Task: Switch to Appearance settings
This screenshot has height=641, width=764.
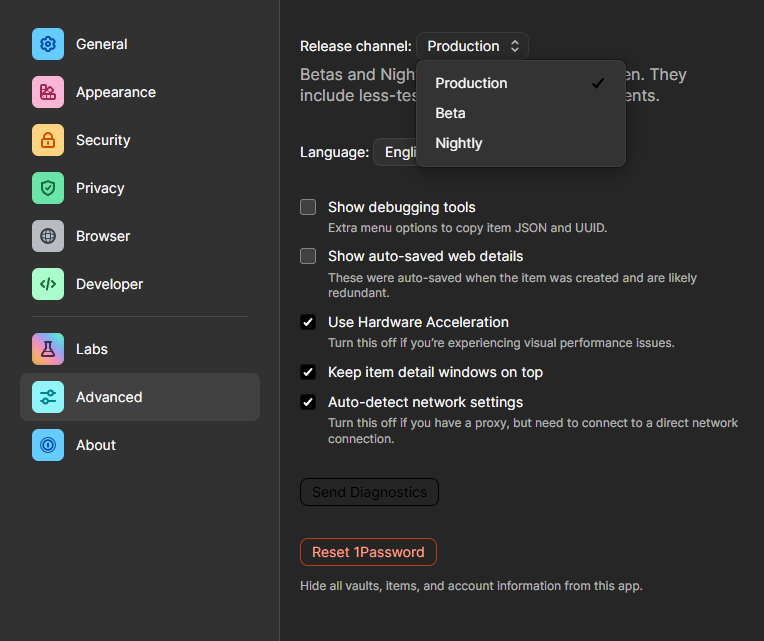Action: [140, 92]
